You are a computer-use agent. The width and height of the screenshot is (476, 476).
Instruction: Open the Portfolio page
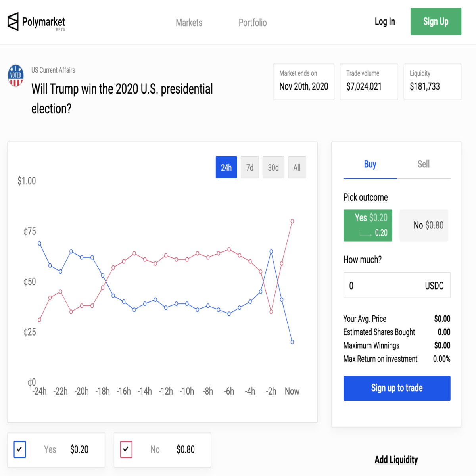pos(253,23)
